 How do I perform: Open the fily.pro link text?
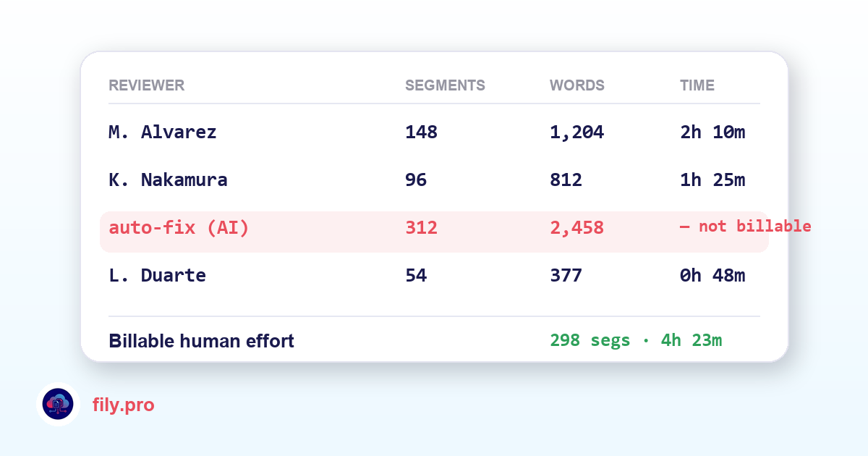pyautogui.click(x=124, y=405)
